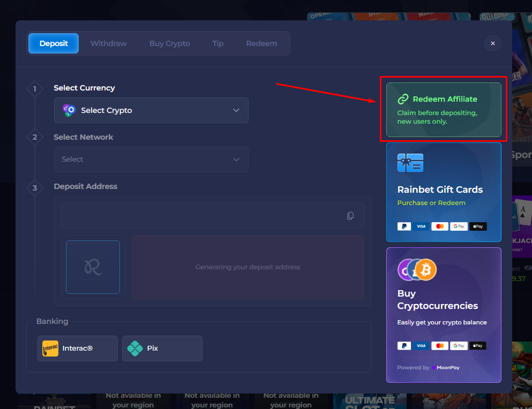Click the Select Crypto coin icon
Viewport: 532px width, 409px height.
pyautogui.click(x=70, y=110)
